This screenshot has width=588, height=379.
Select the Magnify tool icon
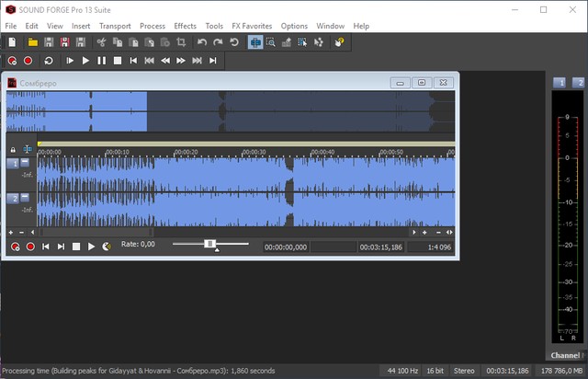273,42
